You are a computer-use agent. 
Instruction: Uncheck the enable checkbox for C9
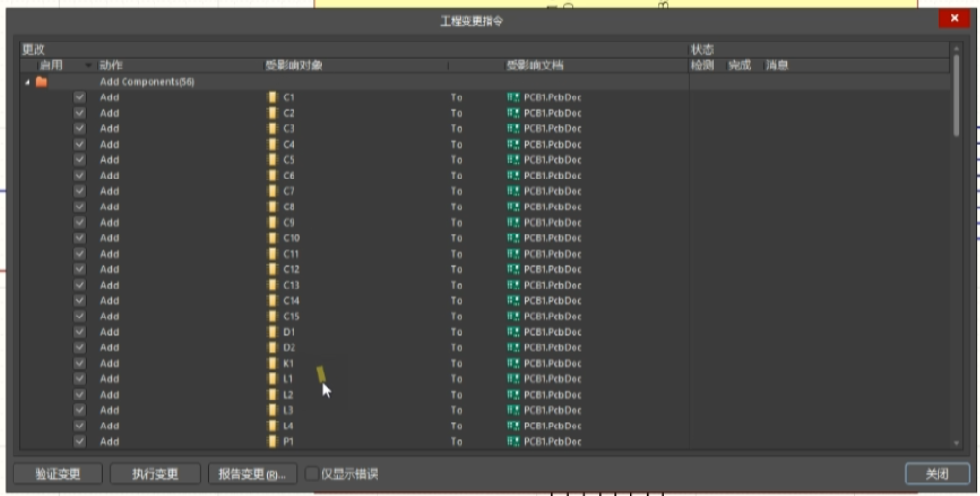tap(79, 222)
